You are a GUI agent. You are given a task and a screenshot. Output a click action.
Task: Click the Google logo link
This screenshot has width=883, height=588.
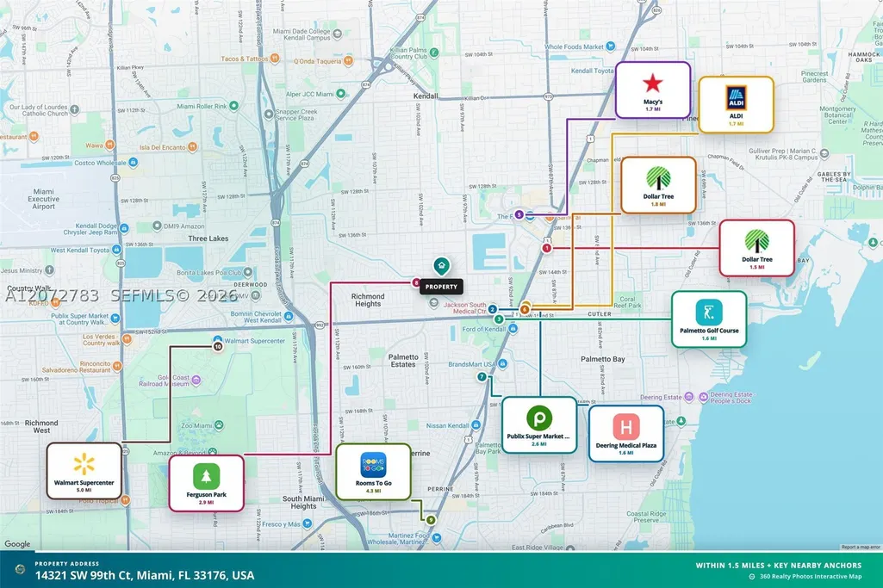(x=17, y=544)
